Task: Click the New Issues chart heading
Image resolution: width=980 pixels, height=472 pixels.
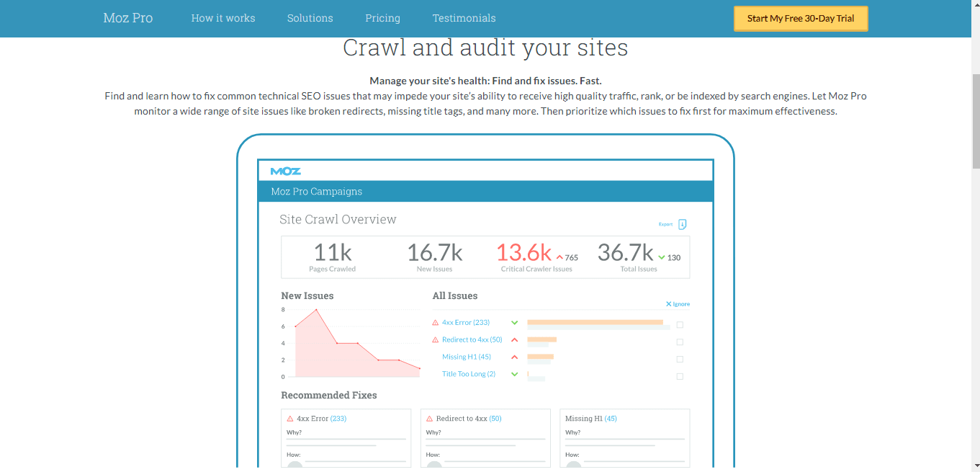Action: [x=307, y=295]
